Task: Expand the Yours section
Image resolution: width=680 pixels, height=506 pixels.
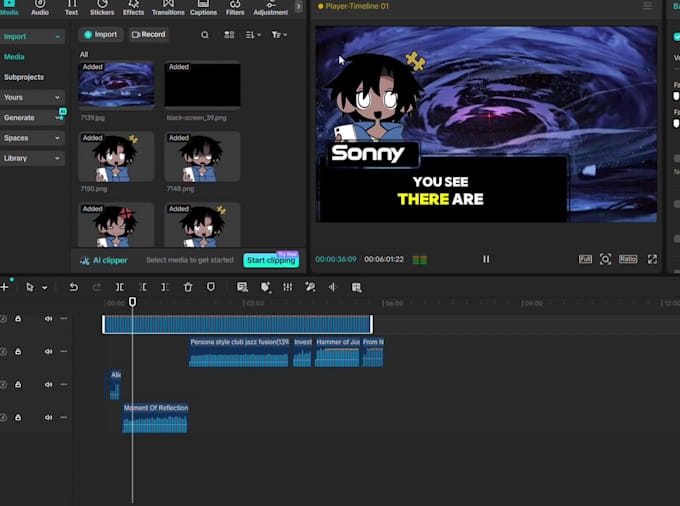Action: click(x=33, y=97)
